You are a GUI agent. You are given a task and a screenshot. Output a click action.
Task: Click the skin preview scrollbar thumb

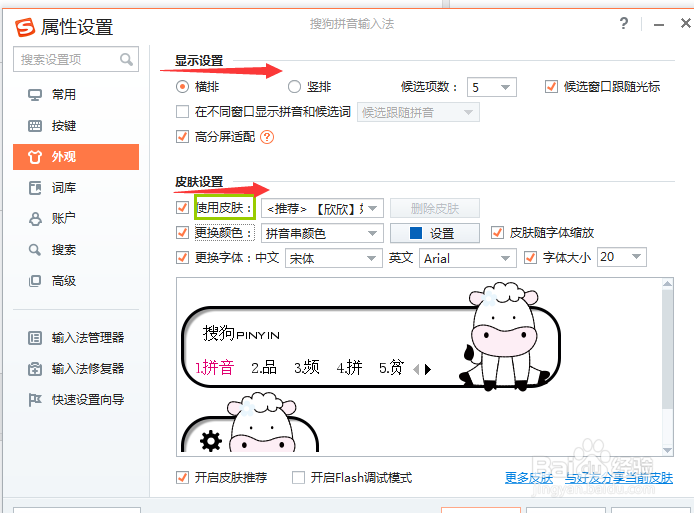pyautogui.click(x=668, y=349)
